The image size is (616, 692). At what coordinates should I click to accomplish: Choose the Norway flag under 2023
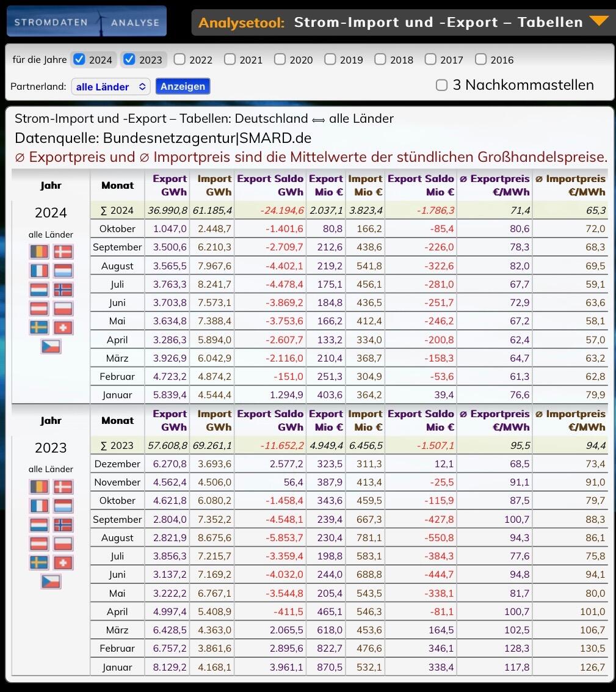[x=63, y=525]
